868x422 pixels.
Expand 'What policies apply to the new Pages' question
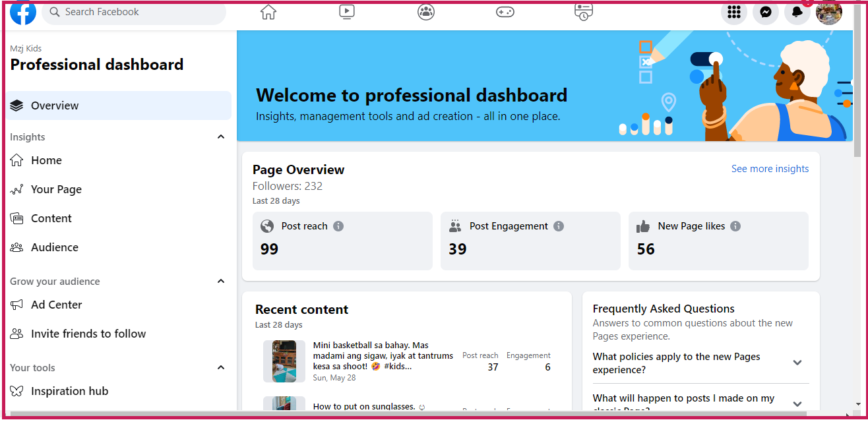click(x=700, y=363)
